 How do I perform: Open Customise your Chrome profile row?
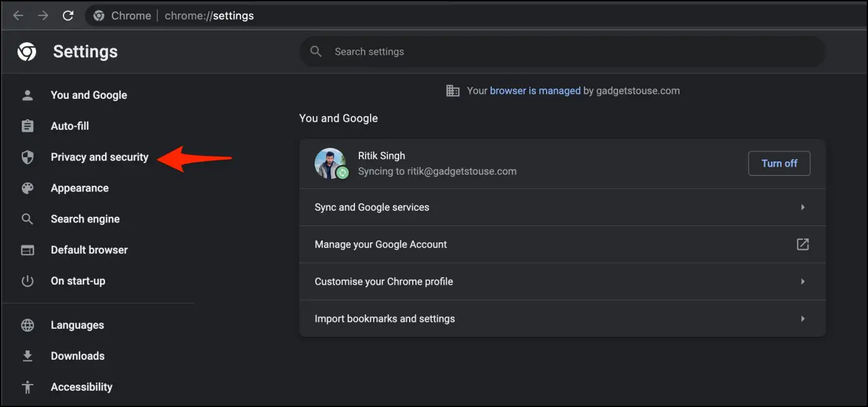pos(562,281)
